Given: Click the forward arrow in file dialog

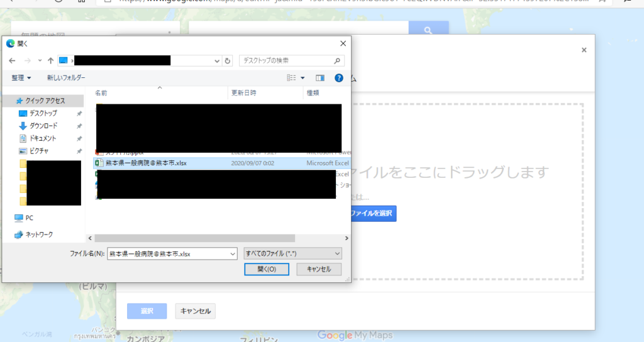Looking at the screenshot, I should point(28,61).
